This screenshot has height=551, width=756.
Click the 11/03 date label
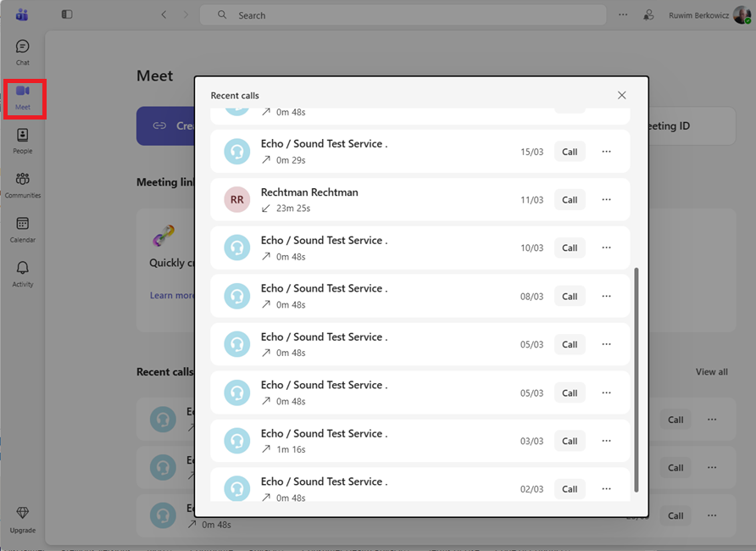[531, 200]
